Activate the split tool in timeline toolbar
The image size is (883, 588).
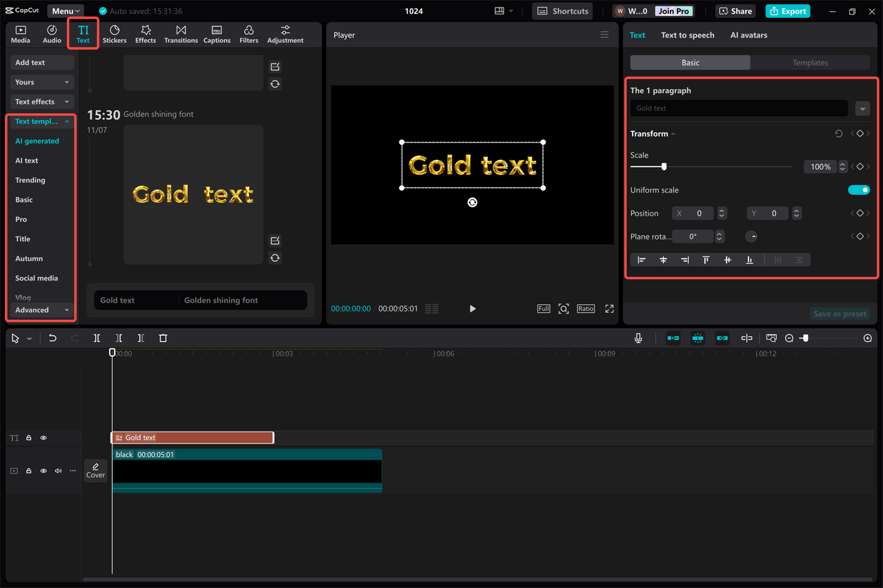tap(97, 338)
